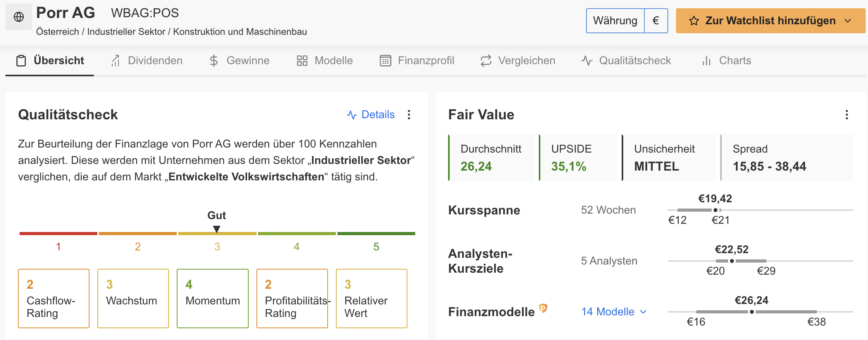Click the pulse icon beside Details
Screen dimensions: 868x340
click(x=352, y=115)
